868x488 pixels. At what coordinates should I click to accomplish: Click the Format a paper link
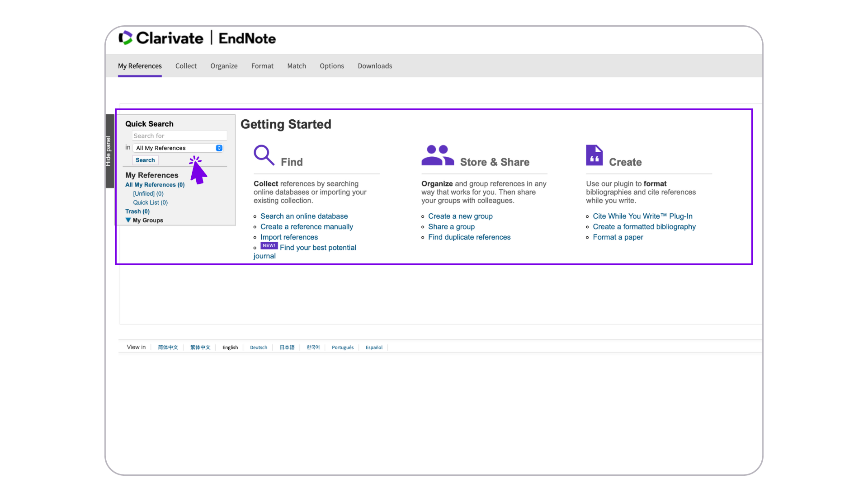pos(618,237)
